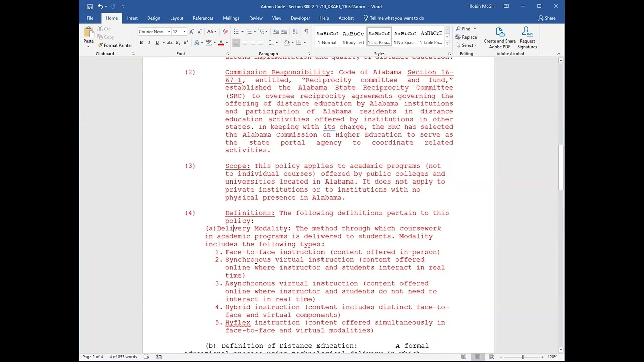Show or hide paragraph marks

point(306,32)
